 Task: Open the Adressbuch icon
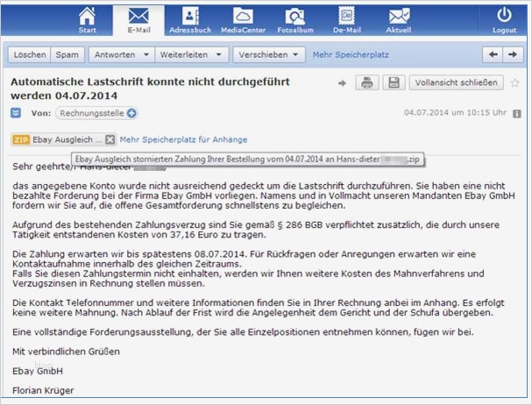click(x=190, y=20)
